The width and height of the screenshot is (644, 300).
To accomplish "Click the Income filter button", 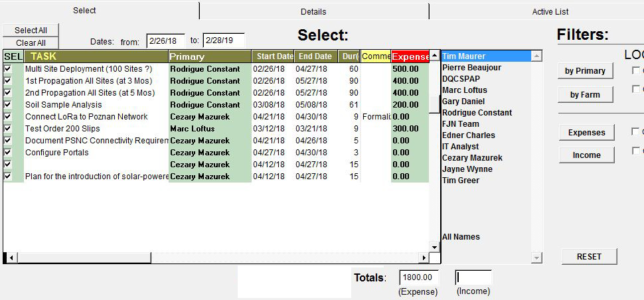I will tap(586, 155).
